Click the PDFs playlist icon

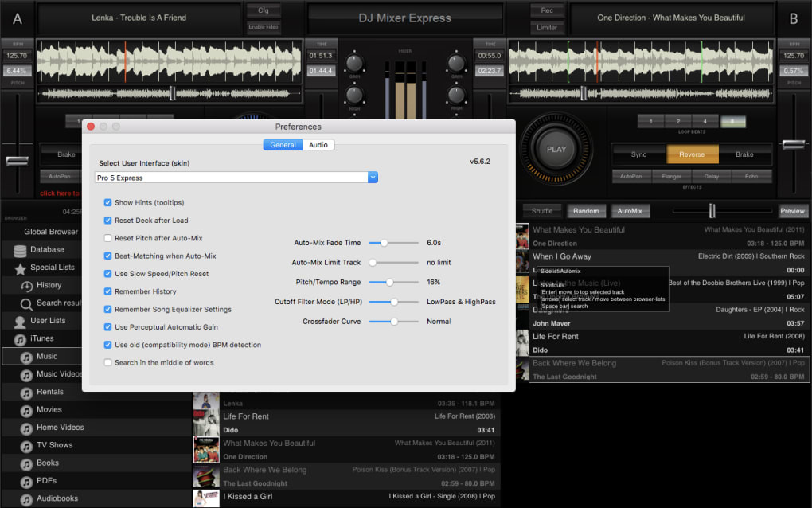pyautogui.click(x=26, y=482)
